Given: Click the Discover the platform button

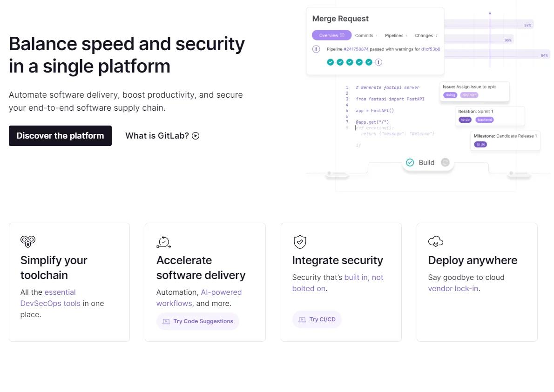Looking at the screenshot, I should click(60, 136).
